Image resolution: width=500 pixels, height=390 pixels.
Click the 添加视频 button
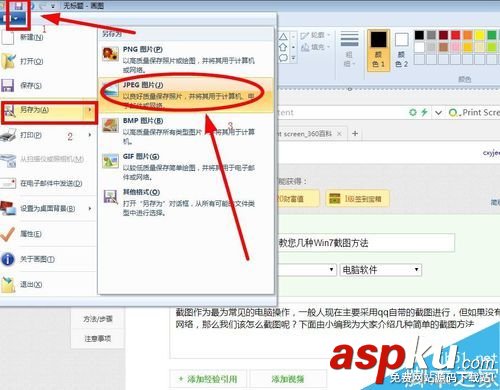tap(287, 379)
